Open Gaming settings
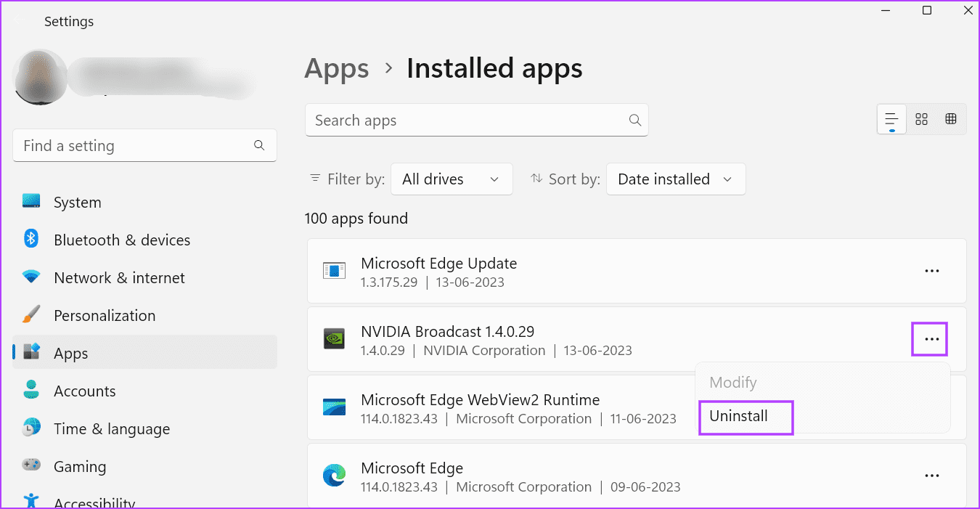The image size is (980, 509). tap(144, 467)
